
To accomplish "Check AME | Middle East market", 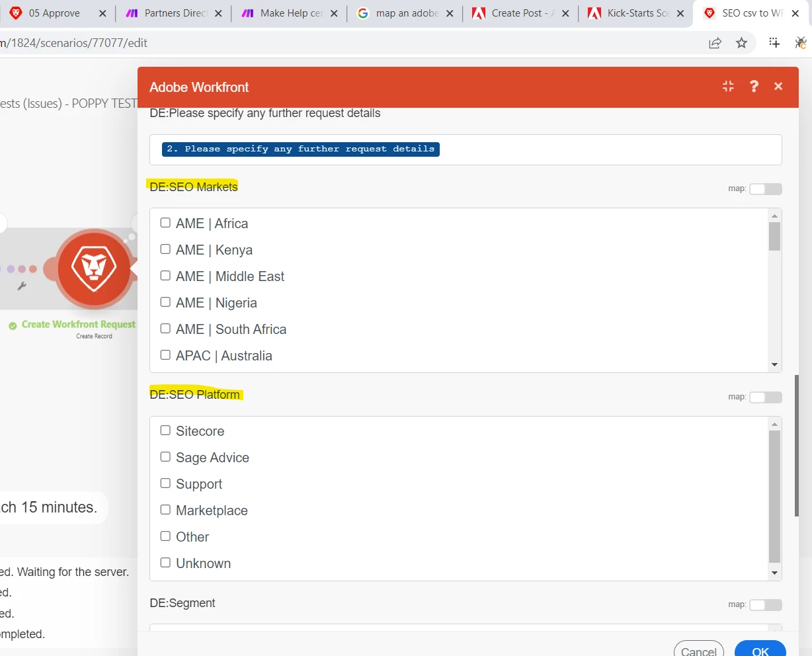I will pos(165,276).
